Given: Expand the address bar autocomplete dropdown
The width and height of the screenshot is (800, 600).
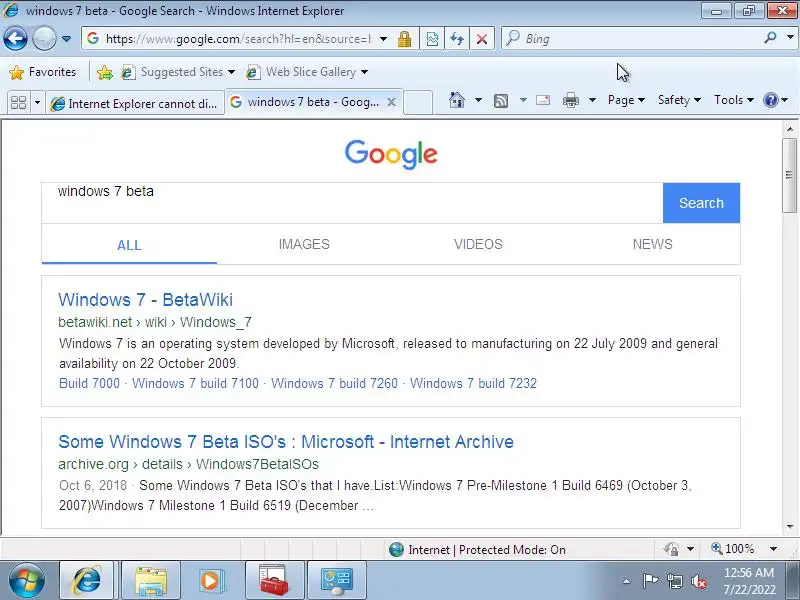Looking at the screenshot, I should 383,39.
